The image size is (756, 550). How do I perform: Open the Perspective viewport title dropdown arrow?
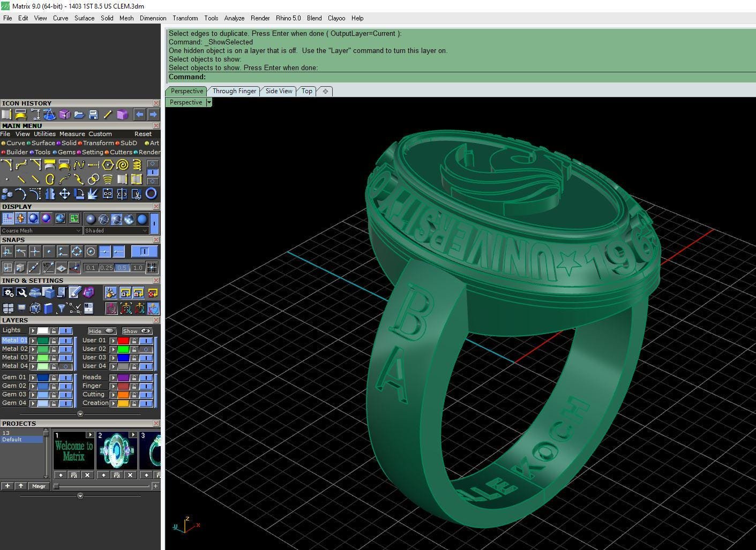(209, 102)
